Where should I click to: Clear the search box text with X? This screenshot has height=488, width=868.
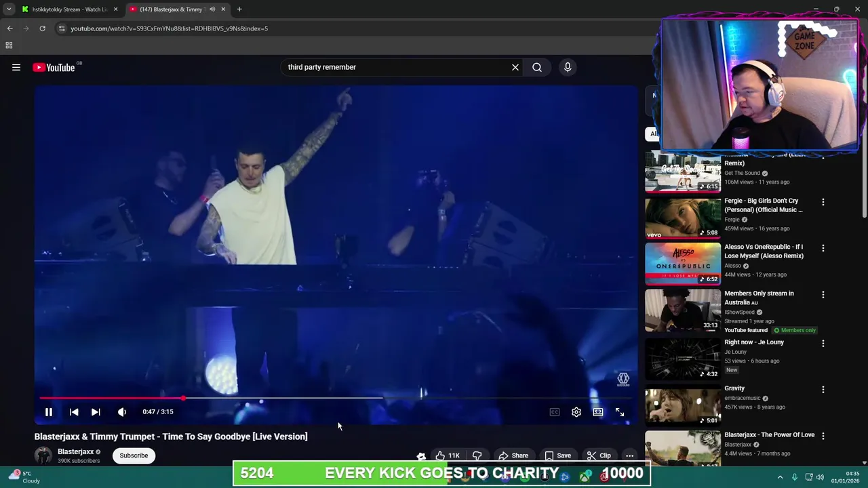click(x=515, y=67)
